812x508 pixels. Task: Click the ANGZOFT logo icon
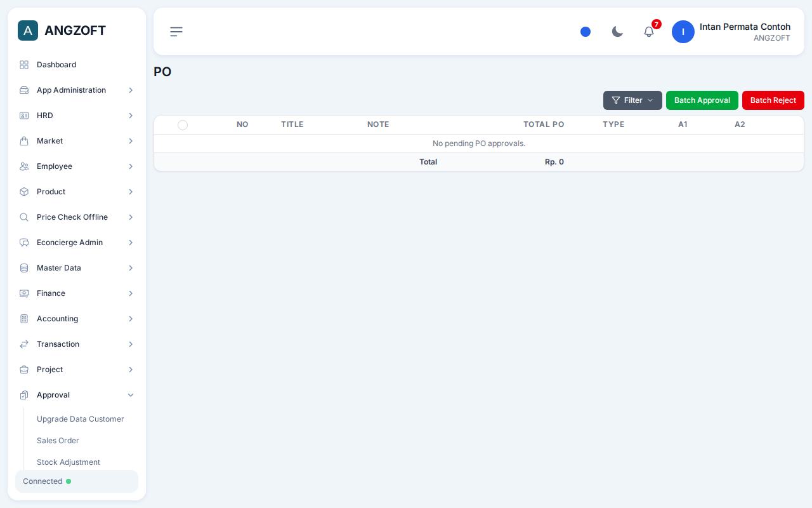pyautogui.click(x=28, y=30)
